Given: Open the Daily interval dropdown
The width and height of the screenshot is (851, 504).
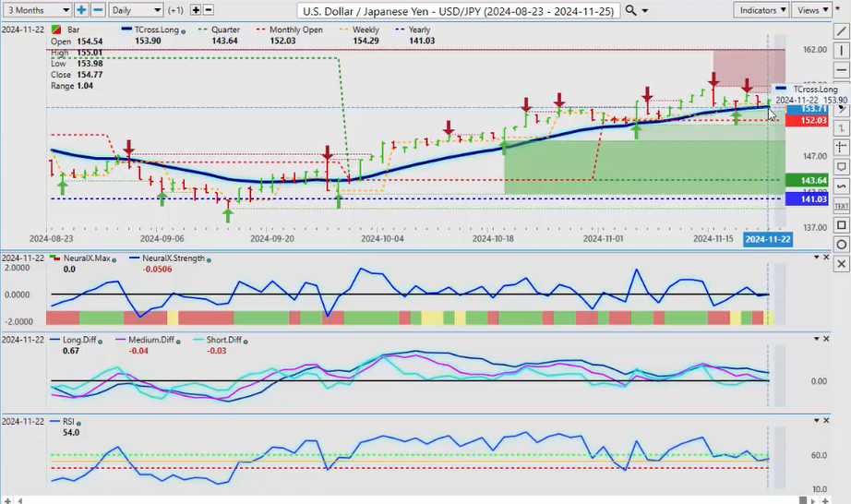Looking at the screenshot, I should [x=134, y=10].
